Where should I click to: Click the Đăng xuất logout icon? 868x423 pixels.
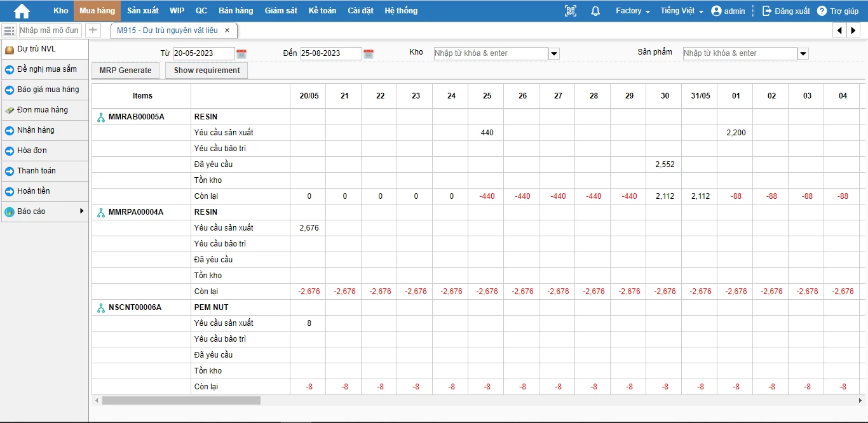tap(767, 11)
